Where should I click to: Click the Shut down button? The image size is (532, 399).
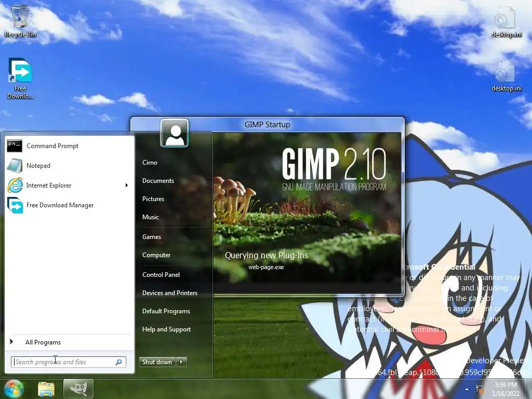coord(157,362)
